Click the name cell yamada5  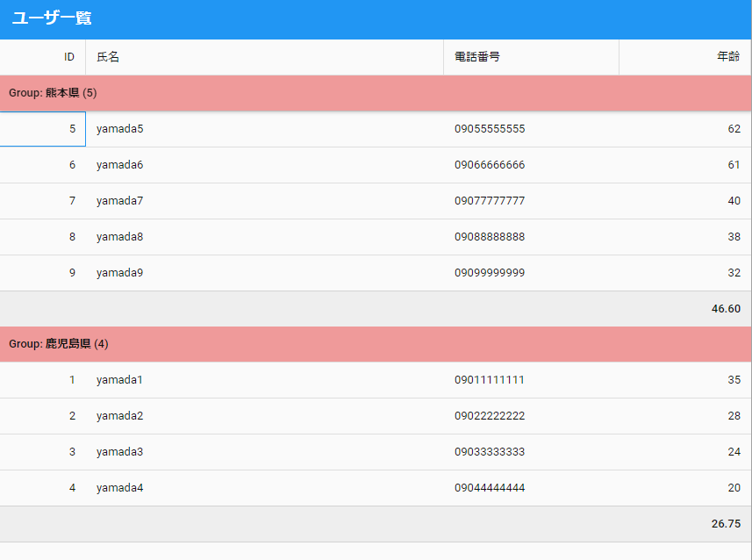pyautogui.click(x=264, y=129)
